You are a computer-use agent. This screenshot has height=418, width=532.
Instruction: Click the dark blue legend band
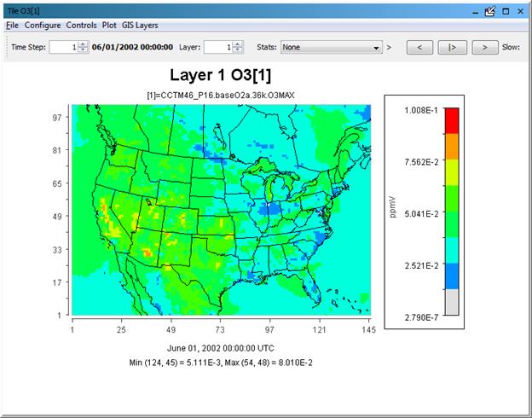tap(452, 276)
